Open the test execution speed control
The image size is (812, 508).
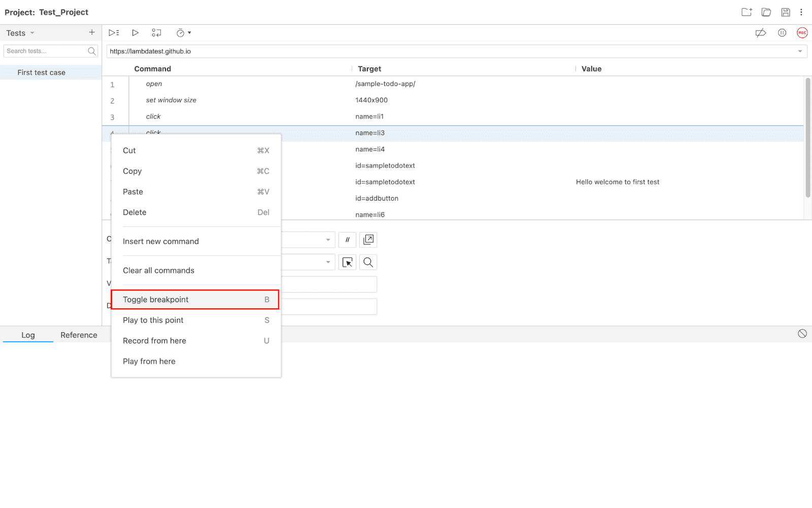click(183, 33)
